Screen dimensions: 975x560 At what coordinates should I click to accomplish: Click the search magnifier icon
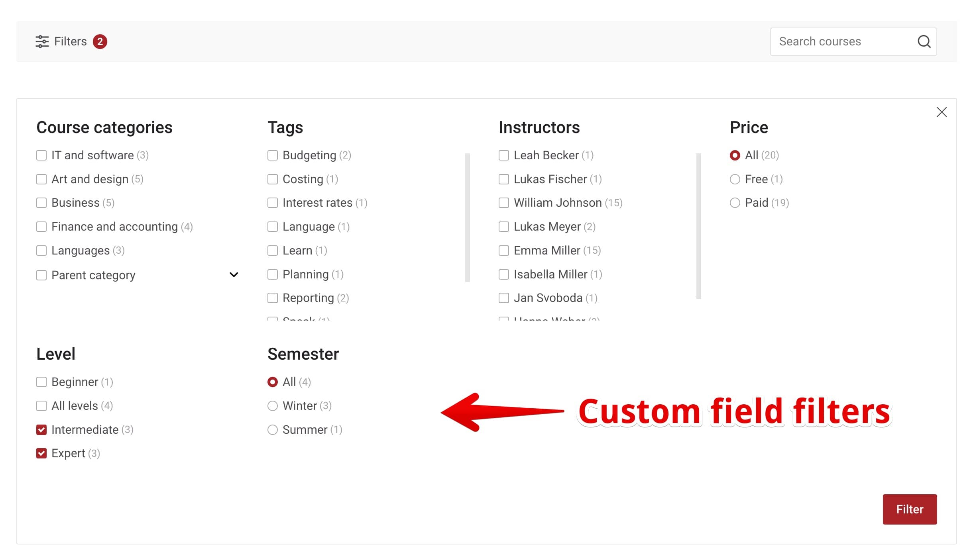[x=924, y=41]
